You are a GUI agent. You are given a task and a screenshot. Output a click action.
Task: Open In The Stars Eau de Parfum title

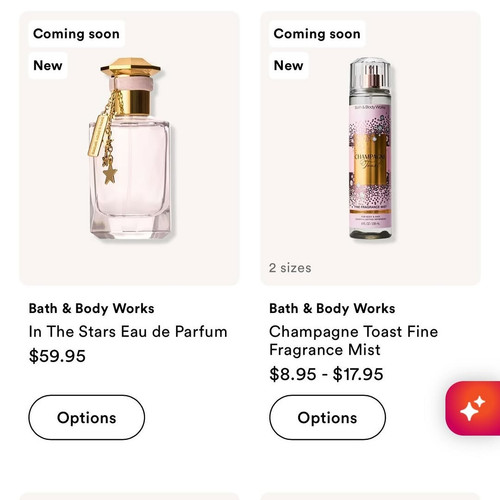pyautogui.click(x=128, y=332)
